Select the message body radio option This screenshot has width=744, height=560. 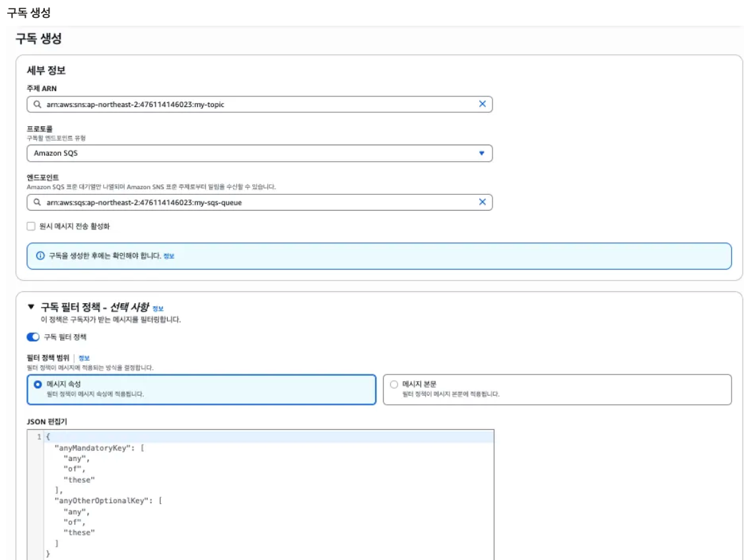[x=394, y=384]
